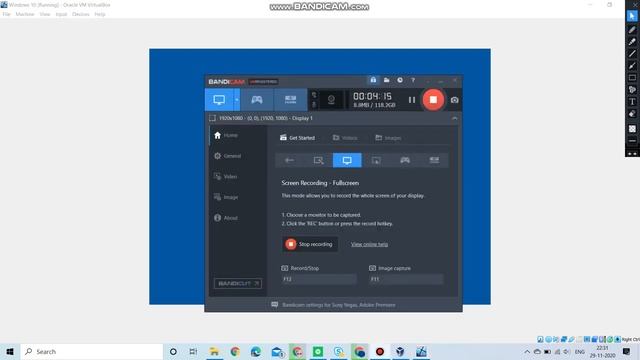
Task: Switch to the Get Started tab
Action: 297,138
